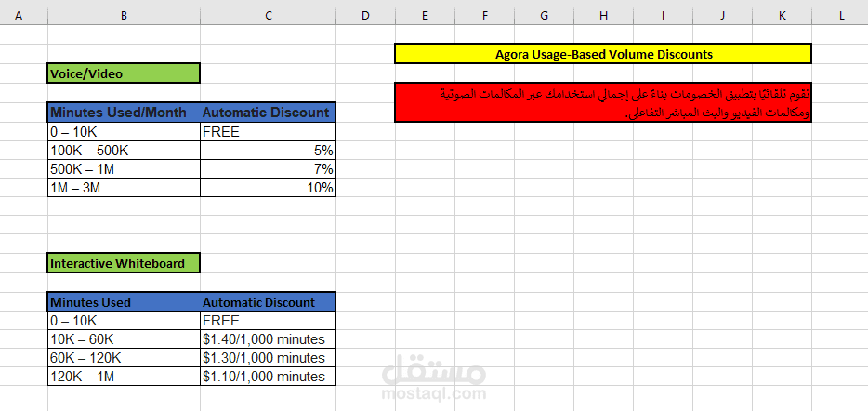Select column K header

(783, 16)
